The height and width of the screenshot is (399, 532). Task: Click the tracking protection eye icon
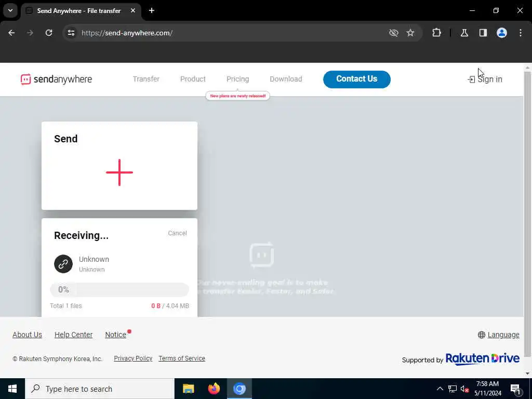[394, 33]
